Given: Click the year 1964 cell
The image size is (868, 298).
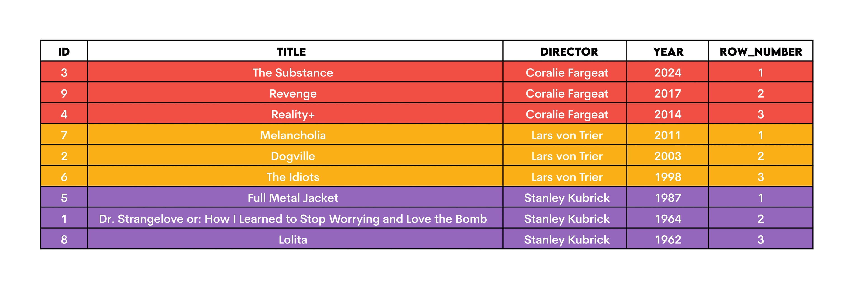Looking at the screenshot, I should pyautogui.click(x=668, y=219).
